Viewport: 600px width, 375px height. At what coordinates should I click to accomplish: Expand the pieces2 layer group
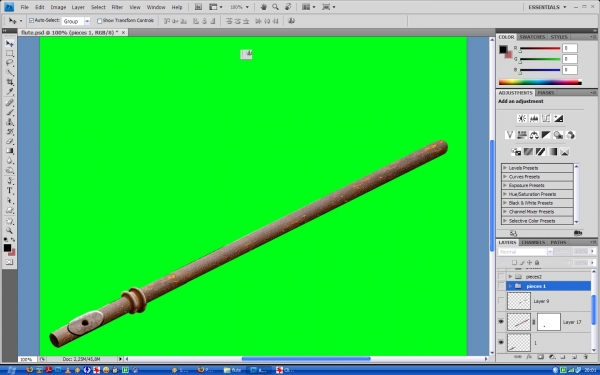(510, 276)
